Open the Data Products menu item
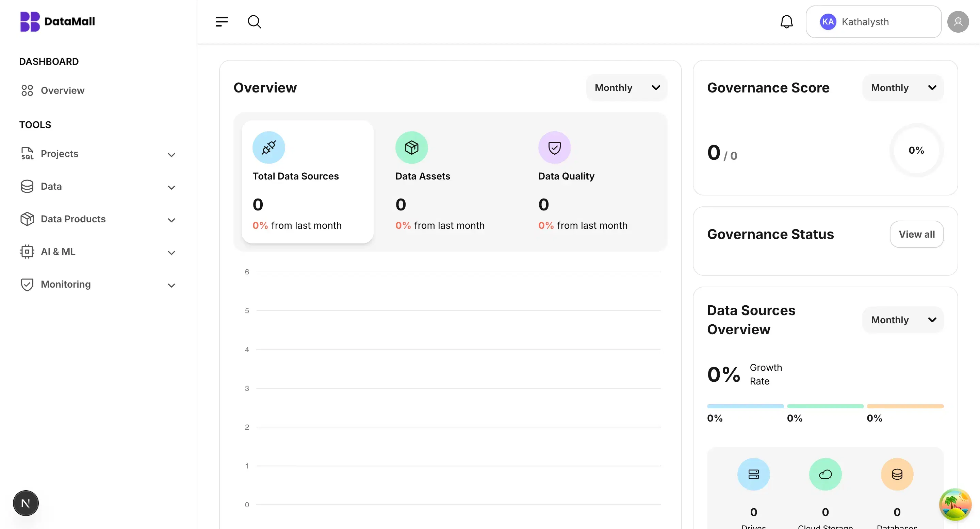Screen dimensions: 980x529 click(98, 219)
